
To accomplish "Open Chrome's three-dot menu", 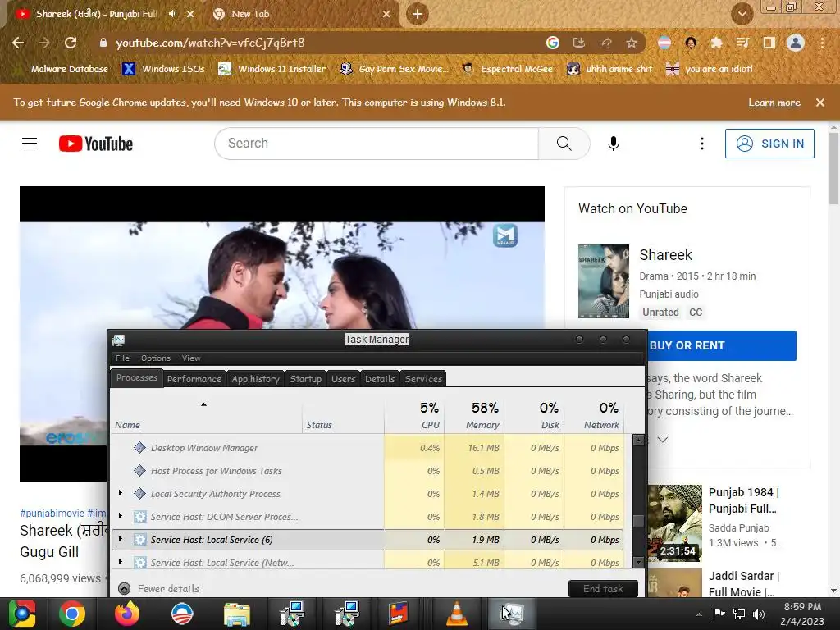I will 822,43.
